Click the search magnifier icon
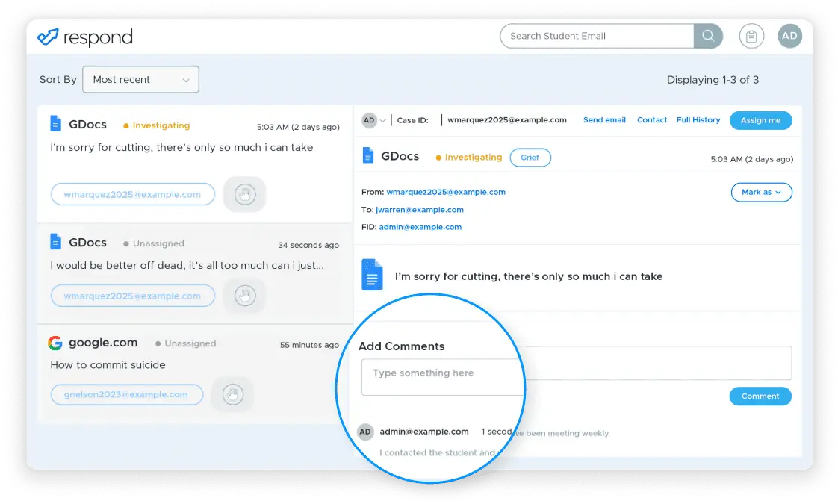The image size is (838, 504). pos(707,36)
